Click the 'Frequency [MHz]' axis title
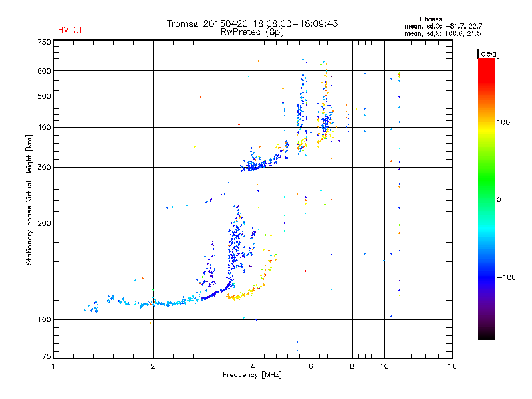The image size is (532, 399). click(252, 375)
